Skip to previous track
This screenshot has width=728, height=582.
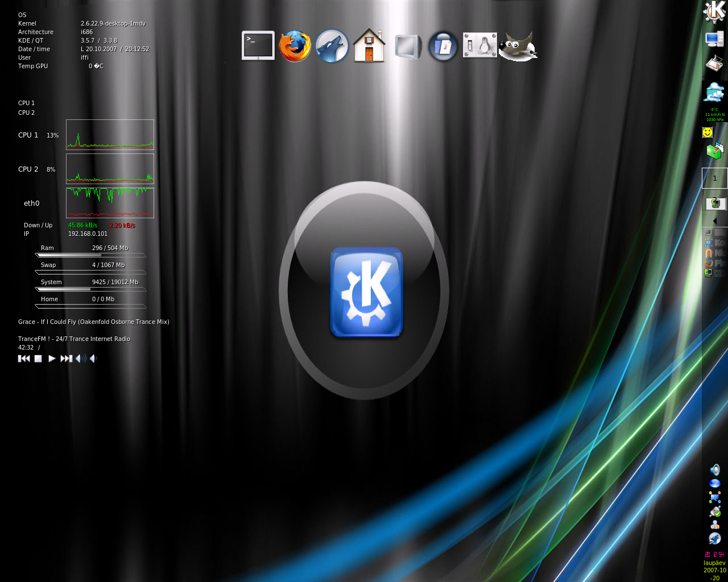(24, 359)
